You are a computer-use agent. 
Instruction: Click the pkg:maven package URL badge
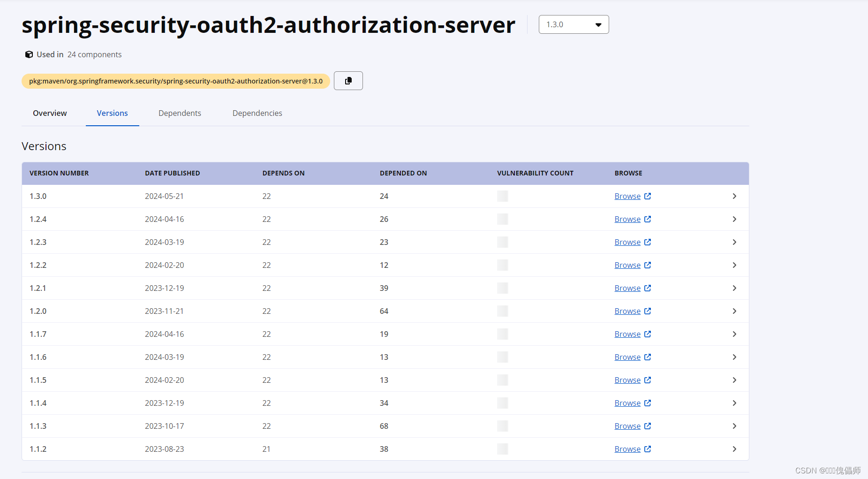coord(176,81)
